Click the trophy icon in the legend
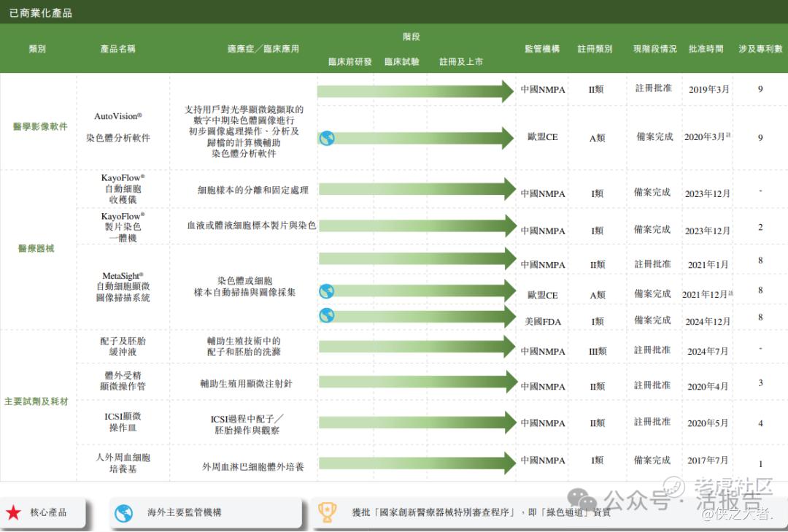This screenshot has width=788, height=532. [327, 512]
